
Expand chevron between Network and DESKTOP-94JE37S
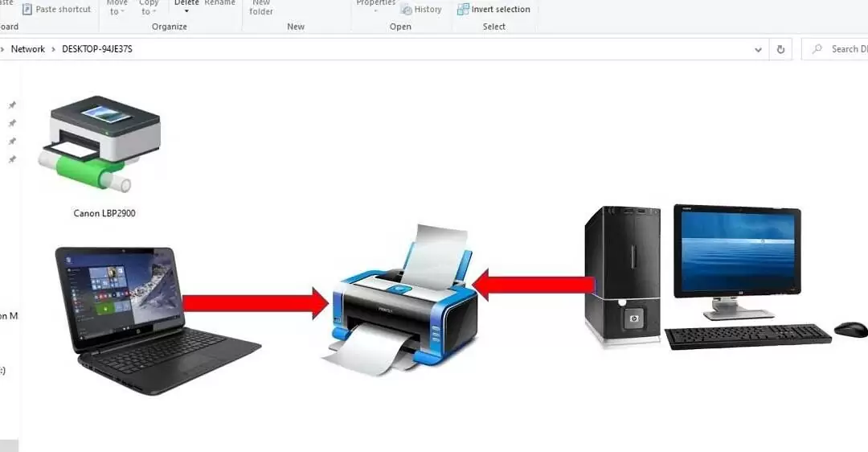click(54, 49)
